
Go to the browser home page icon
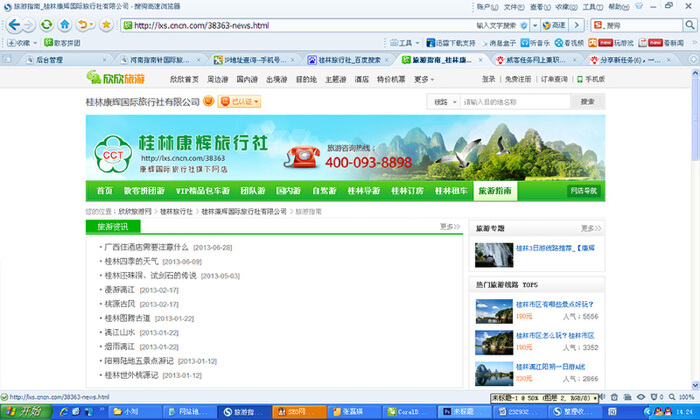coord(65,25)
